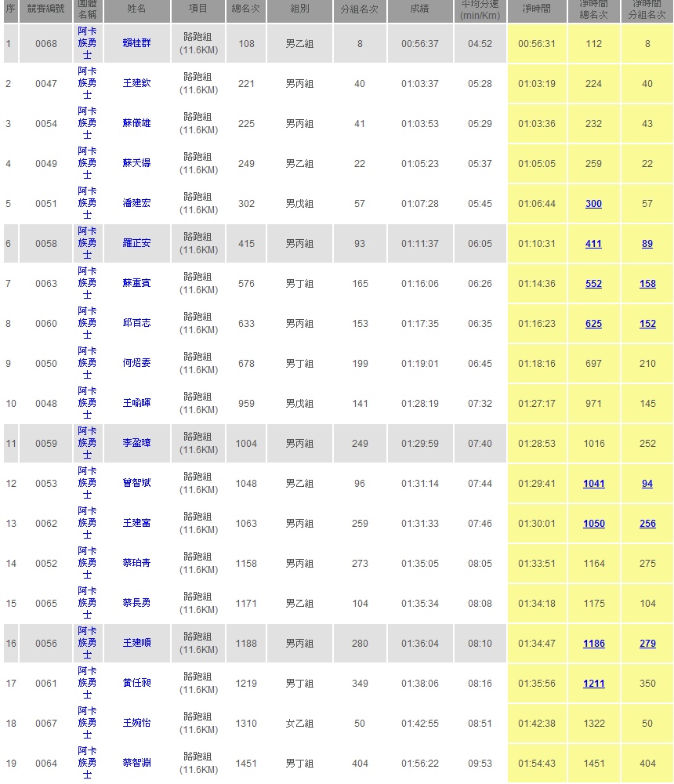Open runner 蘇重賓's name link
This screenshot has height=784, width=674.
(x=136, y=283)
